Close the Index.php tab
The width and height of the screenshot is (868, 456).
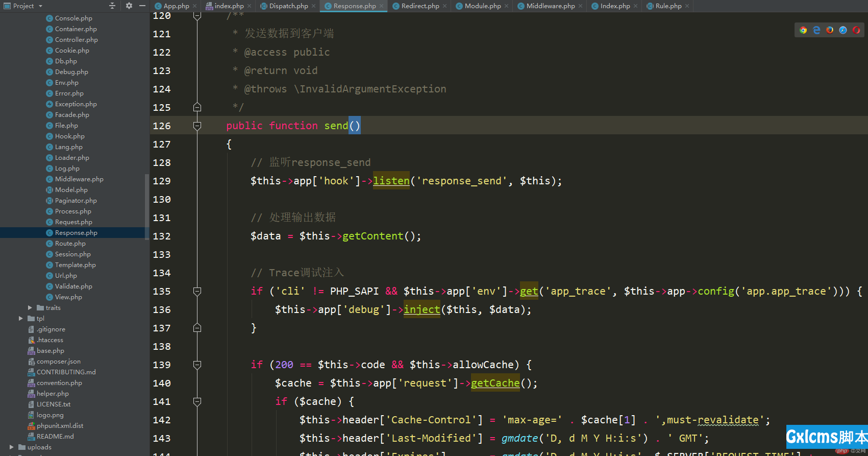[635, 6]
